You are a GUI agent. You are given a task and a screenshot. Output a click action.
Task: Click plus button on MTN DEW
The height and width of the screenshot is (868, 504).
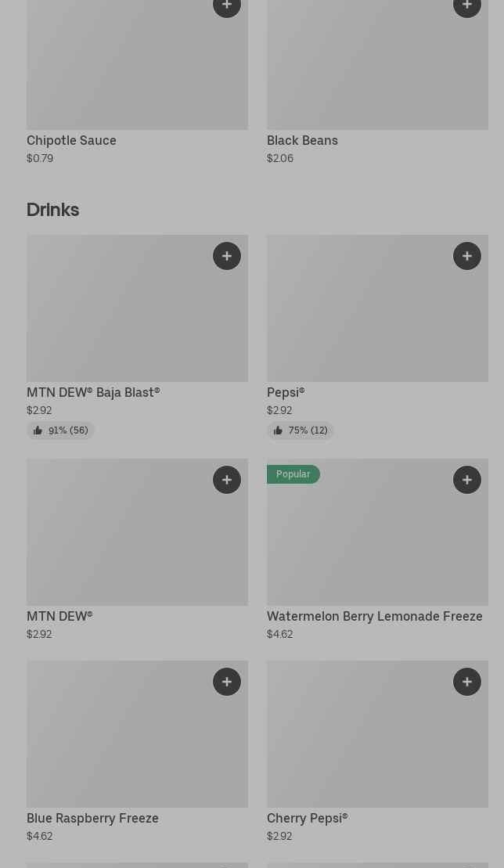pyautogui.click(x=227, y=480)
